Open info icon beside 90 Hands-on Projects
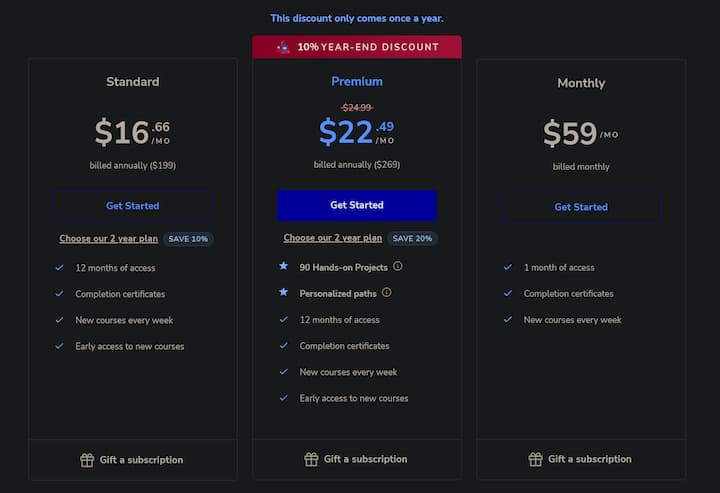 click(x=398, y=266)
